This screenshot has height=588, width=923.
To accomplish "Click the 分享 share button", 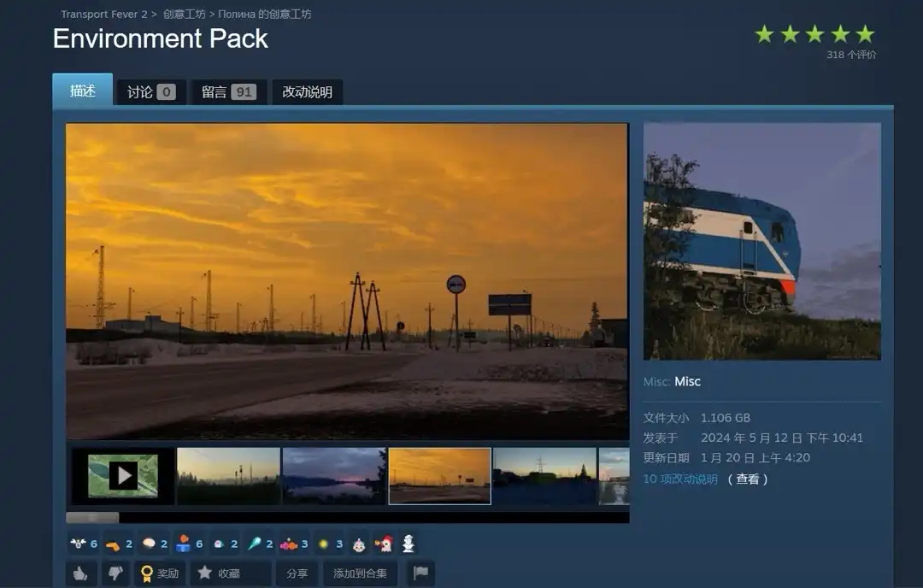I will 297,573.
